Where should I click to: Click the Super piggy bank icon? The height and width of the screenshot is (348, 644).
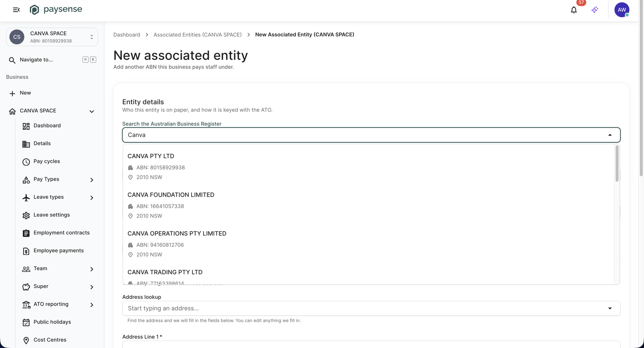pos(26,287)
